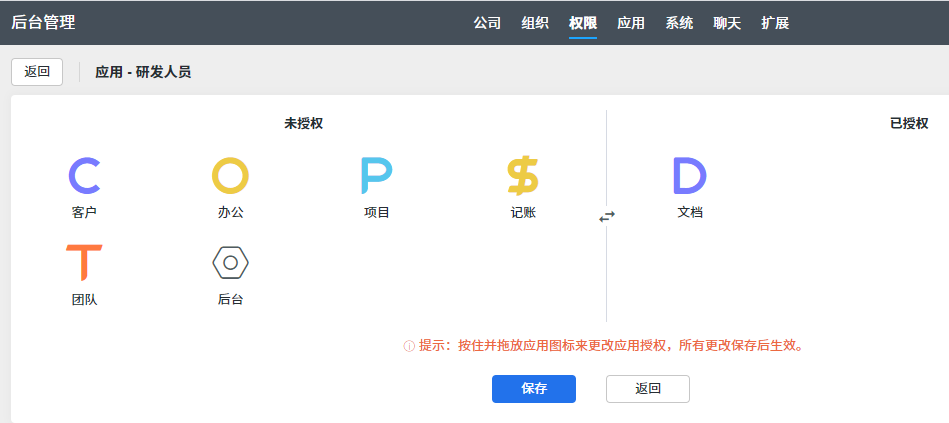949x423 pixels.
Task: Click the 客户 (Customer) app icon
Action: point(84,176)
